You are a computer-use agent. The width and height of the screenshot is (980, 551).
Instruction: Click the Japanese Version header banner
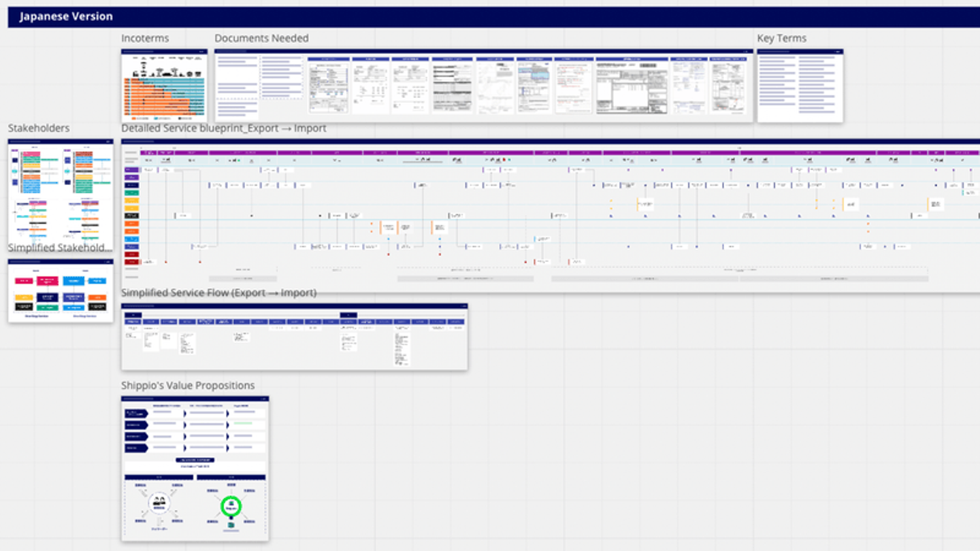click(x=490, y=17)
